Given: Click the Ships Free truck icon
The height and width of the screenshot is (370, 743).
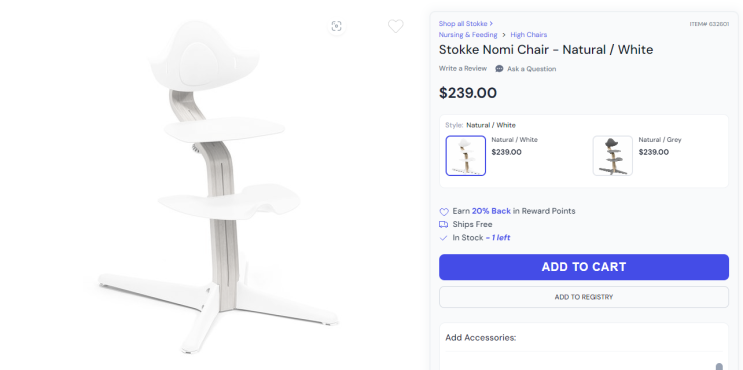Looking at the screenshot, I should pos(444,225).
